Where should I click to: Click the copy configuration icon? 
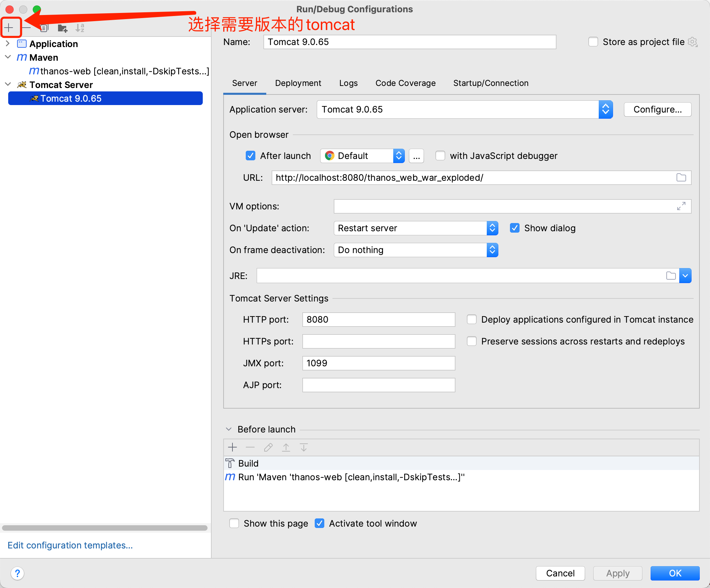pyautogui.click(x=44, y=28)
